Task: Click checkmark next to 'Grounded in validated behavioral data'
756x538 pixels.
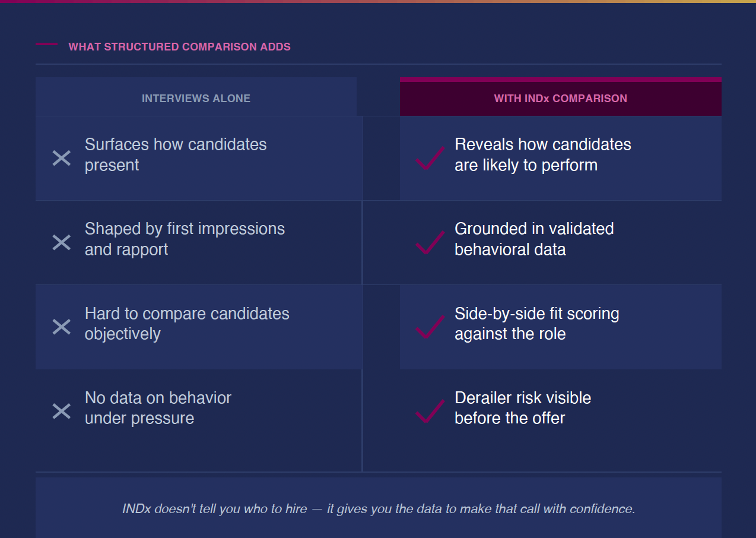Action: point(430,242)
